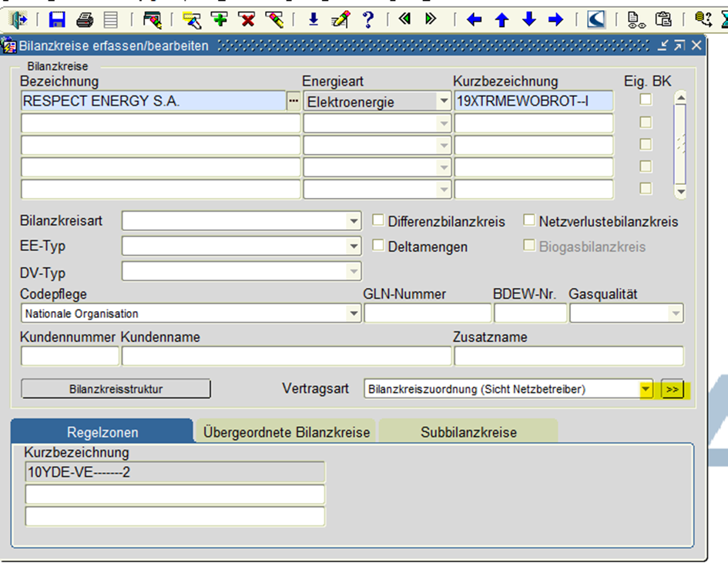Image resolution: width=728 pixels, height=563 pixels.
Task: Click the blue down arrow navigation icon
Action: pos(528,20)
